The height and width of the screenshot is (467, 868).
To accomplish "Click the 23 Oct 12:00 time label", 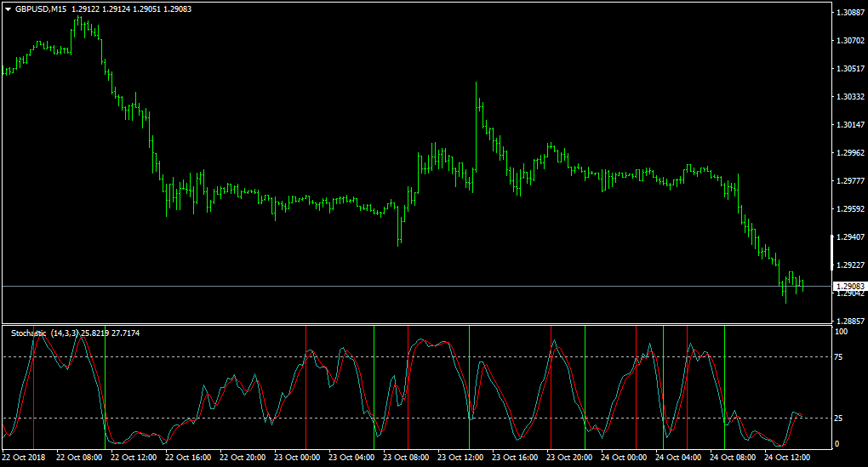I will point(460,458).
